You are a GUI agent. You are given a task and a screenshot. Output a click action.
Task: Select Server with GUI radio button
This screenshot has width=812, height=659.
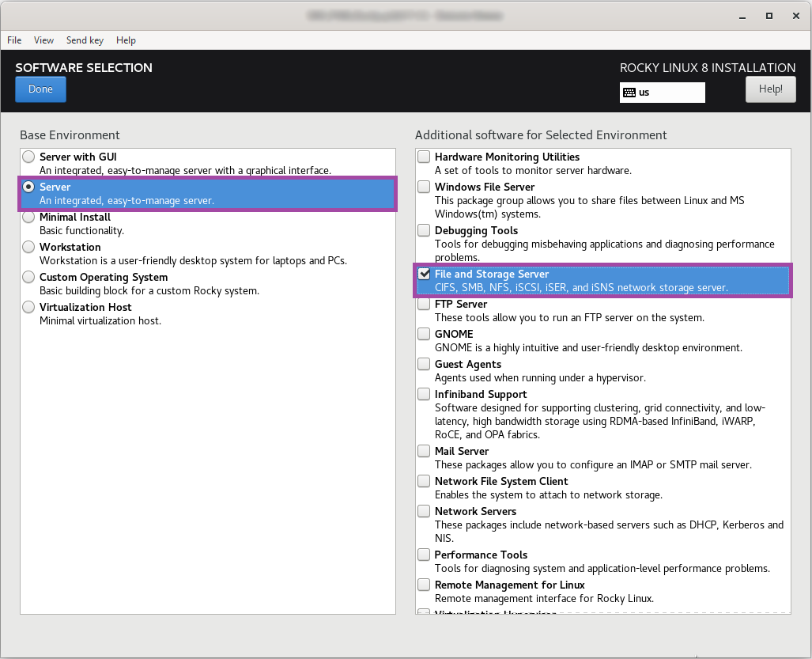[28, 157]
